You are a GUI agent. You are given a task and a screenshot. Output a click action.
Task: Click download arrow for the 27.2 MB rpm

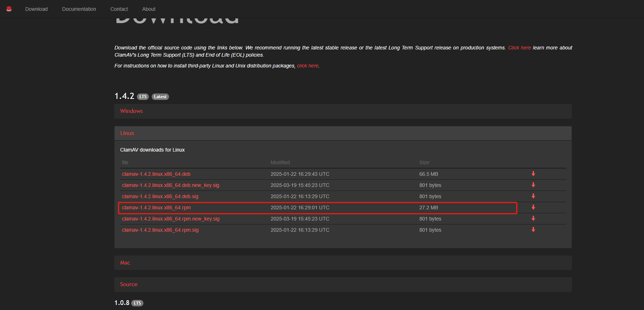533,208
